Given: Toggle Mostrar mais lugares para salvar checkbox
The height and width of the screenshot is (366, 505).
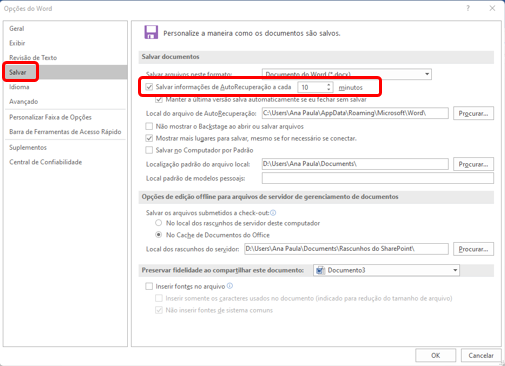Looking at the screenshot, I should pos(149,138).
